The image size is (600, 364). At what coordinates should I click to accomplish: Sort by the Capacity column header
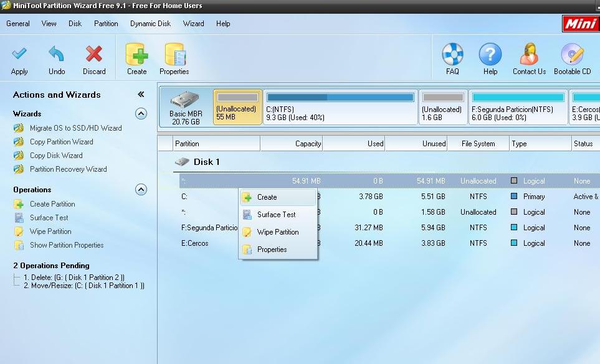click(x=291, y=144)
